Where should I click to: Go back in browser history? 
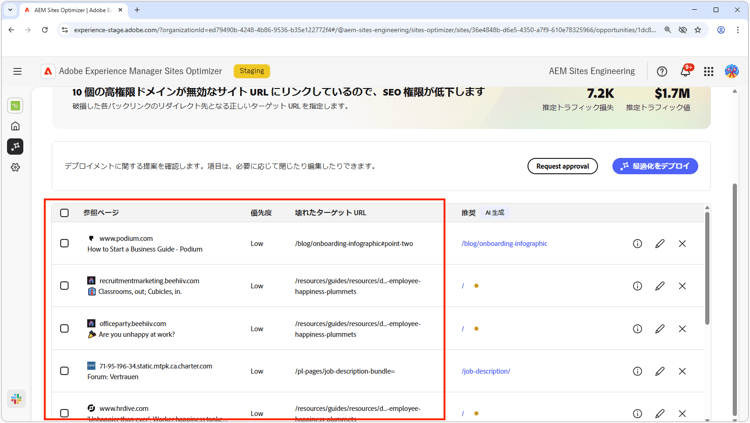click(x=11, y=30)
